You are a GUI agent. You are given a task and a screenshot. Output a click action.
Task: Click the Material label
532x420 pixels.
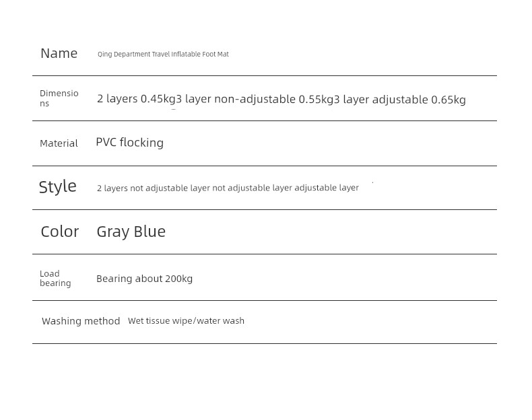59,143
